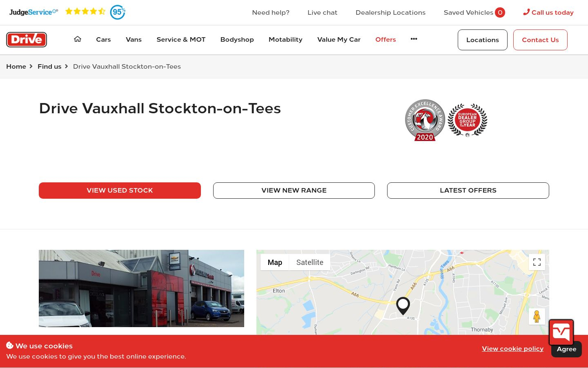This screenshot has width=588, height=368.
Task: Go to Find us breadcrumb
Action: [49, 66]
